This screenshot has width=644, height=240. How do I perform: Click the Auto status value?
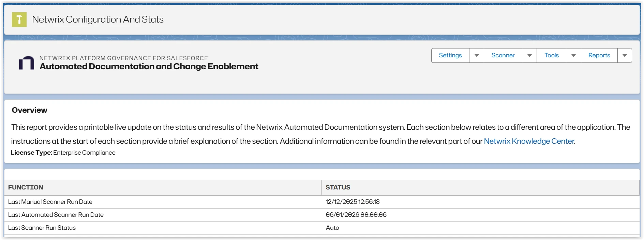pos(332,228)
